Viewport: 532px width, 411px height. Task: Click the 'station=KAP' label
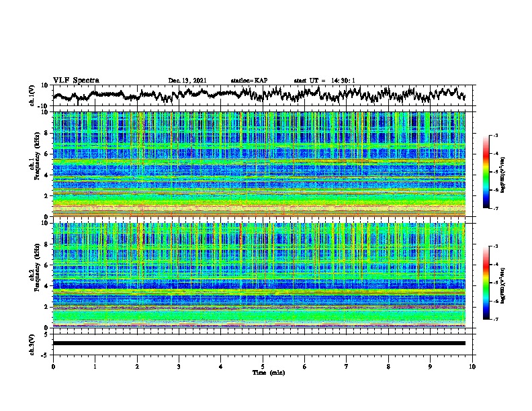coord(249,81)
